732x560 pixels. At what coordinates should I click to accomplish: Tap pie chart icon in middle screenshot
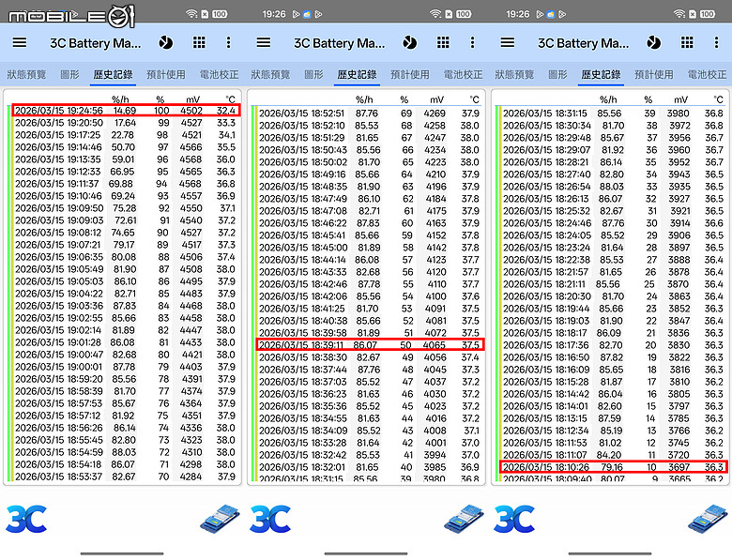(409, 43)
